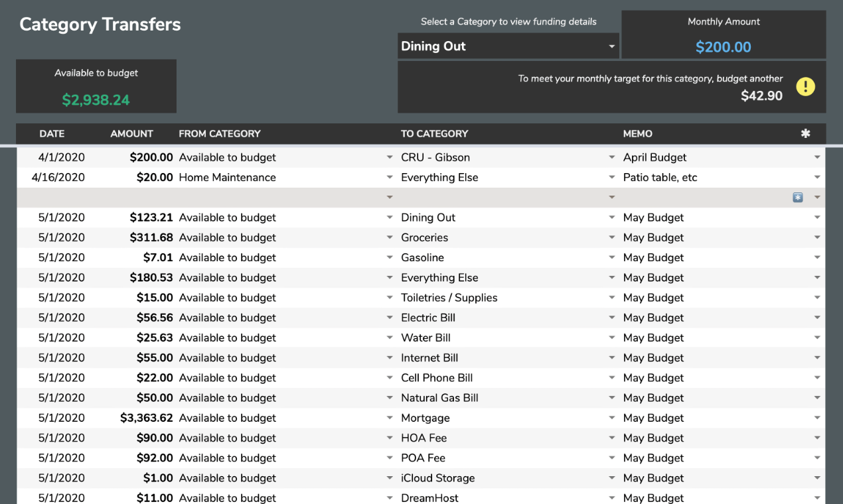Image resolution: width=843 pixels, height=504 pixels.
Task: Open memo dropdown arrow for Patio table row
Action: tap(817, 178)
